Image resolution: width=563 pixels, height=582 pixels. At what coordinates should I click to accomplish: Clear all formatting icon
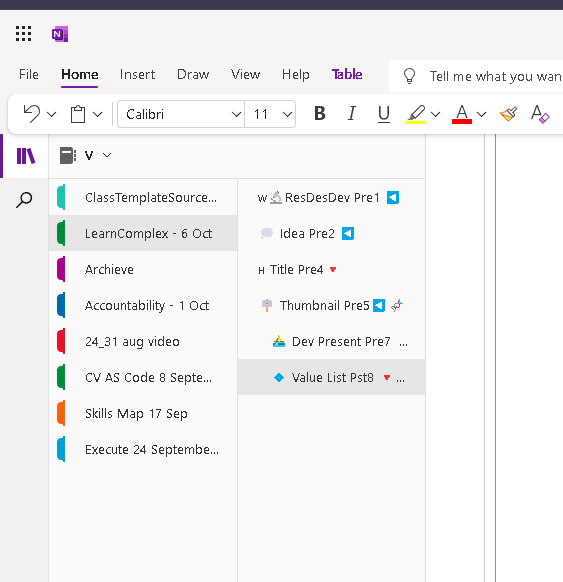pos(540,114)
